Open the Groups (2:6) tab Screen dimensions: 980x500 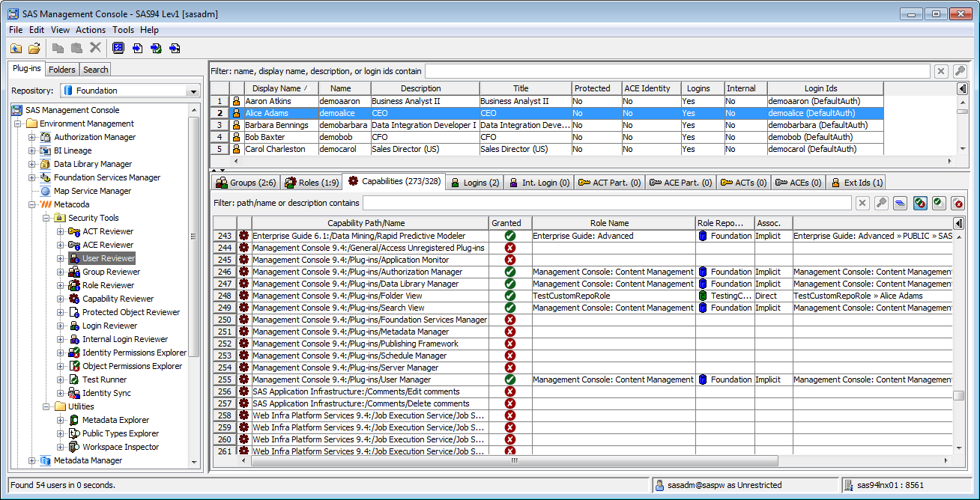[246, 182]
